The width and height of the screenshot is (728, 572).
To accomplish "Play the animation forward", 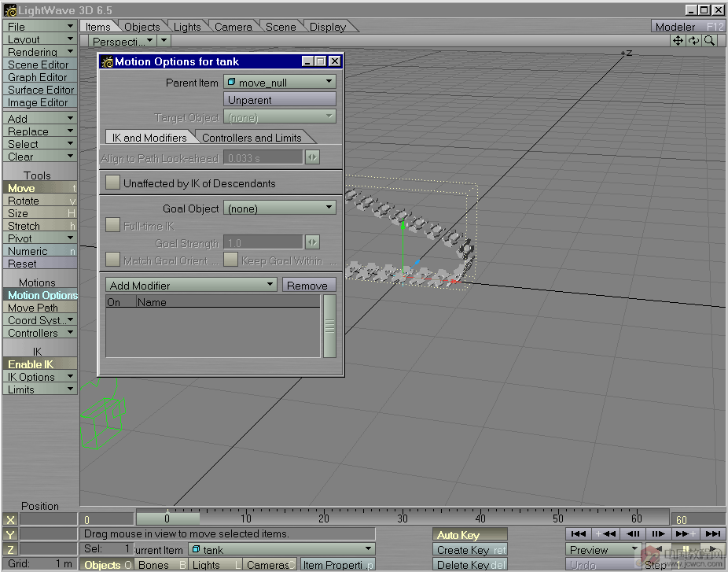I will (712, 549).
